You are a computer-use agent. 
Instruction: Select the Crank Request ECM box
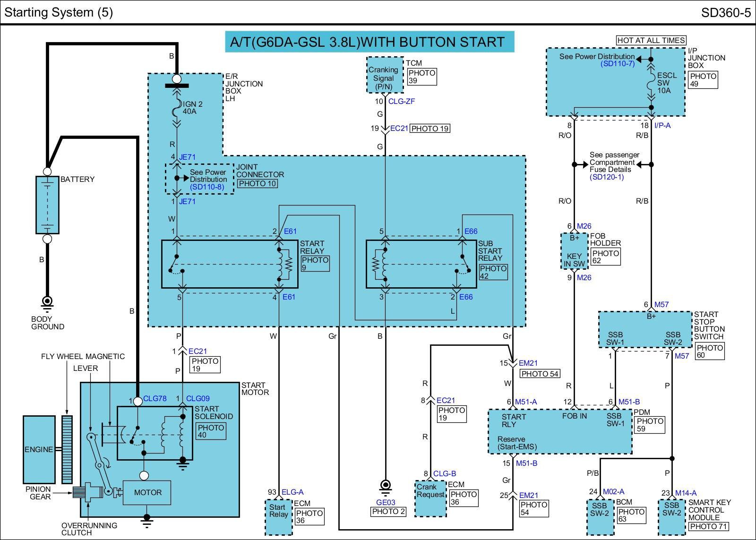[430, 498]
